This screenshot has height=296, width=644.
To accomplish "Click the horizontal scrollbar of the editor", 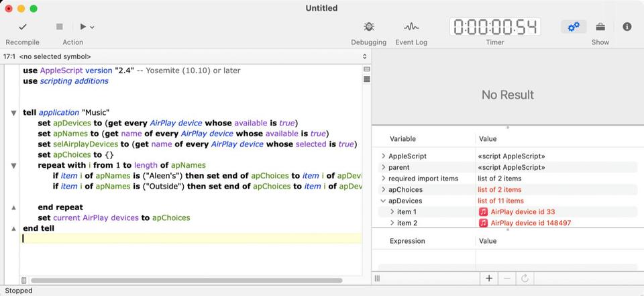I will [x=186, y=281].
